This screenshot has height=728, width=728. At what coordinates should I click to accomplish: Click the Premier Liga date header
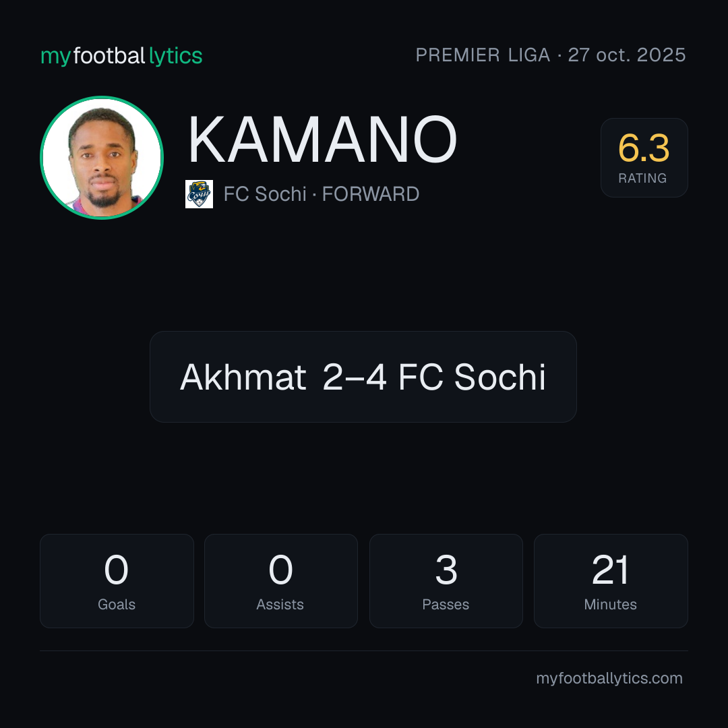point(551,55)
